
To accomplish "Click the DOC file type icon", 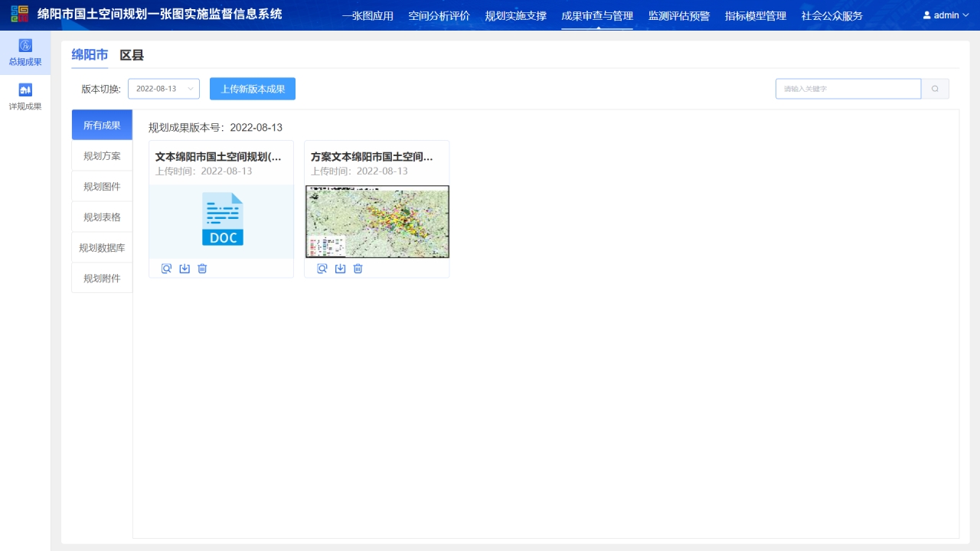I will click(223, 219).
